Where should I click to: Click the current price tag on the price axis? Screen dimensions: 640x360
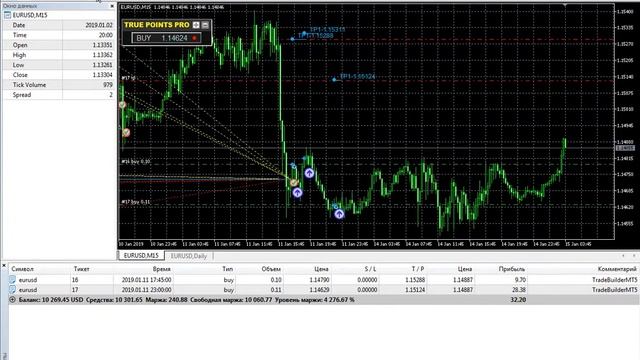point(625,148)
